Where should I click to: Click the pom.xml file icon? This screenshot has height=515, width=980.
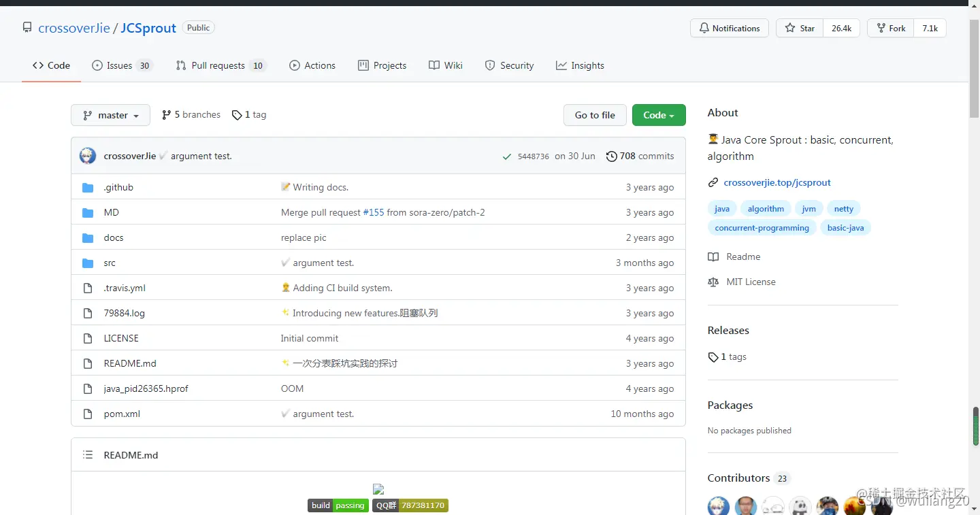click(88, 414)
